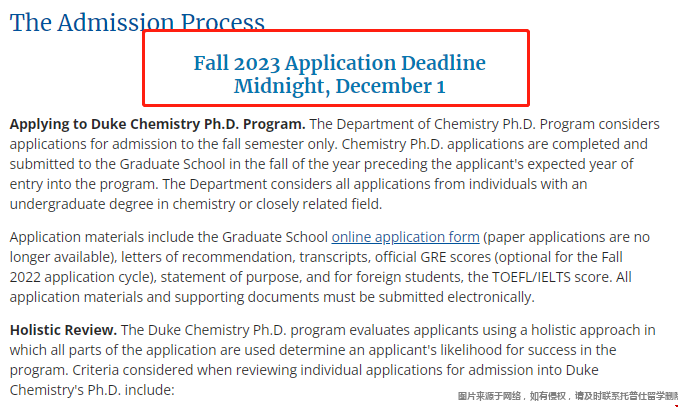Click the Chinese watermark text at bottom right
This screenshot has height=407, width=678.
[567, 396]
